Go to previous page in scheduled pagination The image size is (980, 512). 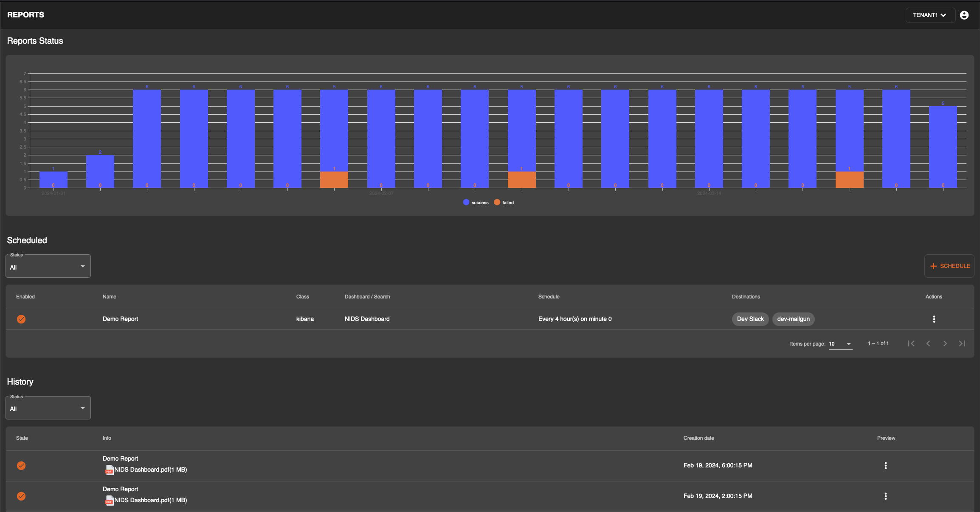point(928,343)
